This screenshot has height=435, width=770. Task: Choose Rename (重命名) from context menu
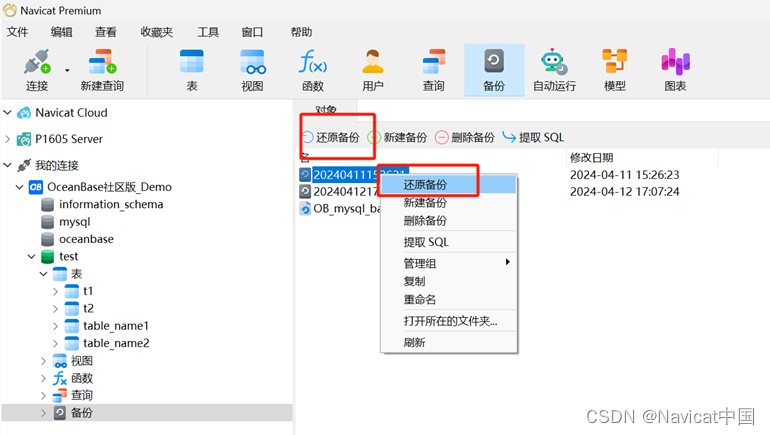click(x=449, y=299)
